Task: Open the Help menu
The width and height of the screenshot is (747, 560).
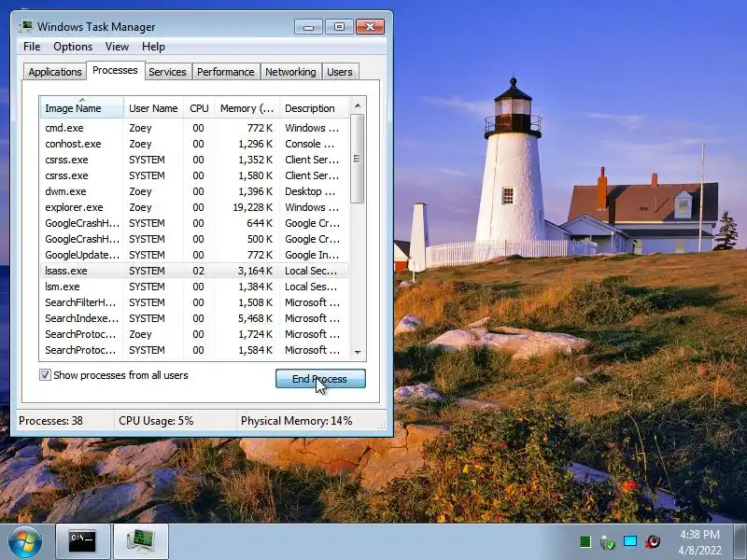Action: coord(153,47)
